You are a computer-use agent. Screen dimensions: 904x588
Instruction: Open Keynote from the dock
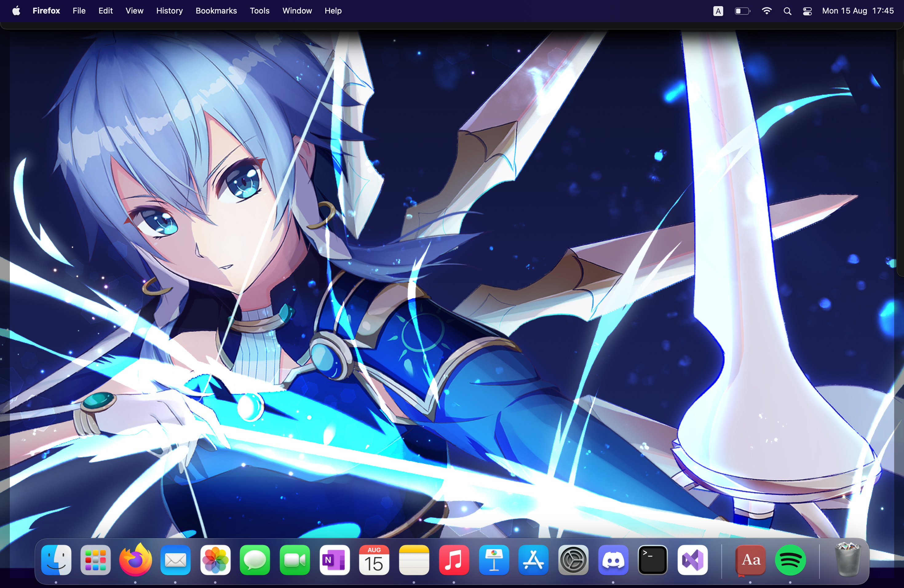click(x=494, y=560)
